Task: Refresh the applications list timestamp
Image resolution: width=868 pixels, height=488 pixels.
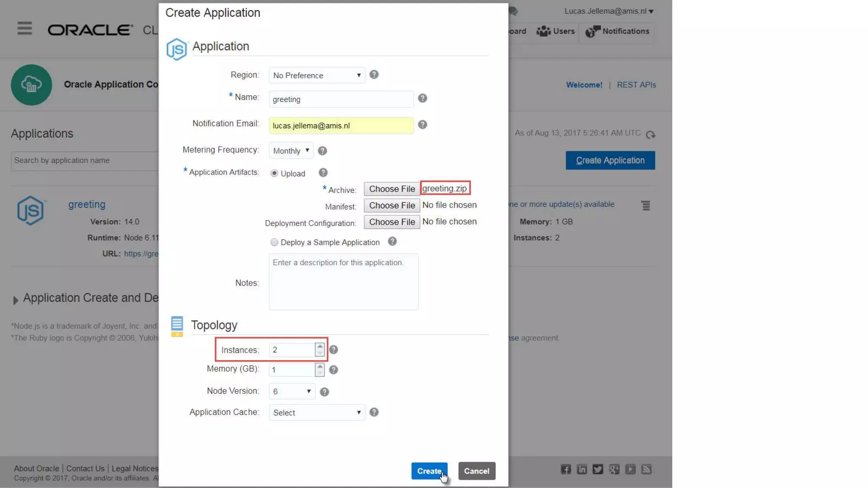Action: tap(650, 135)
